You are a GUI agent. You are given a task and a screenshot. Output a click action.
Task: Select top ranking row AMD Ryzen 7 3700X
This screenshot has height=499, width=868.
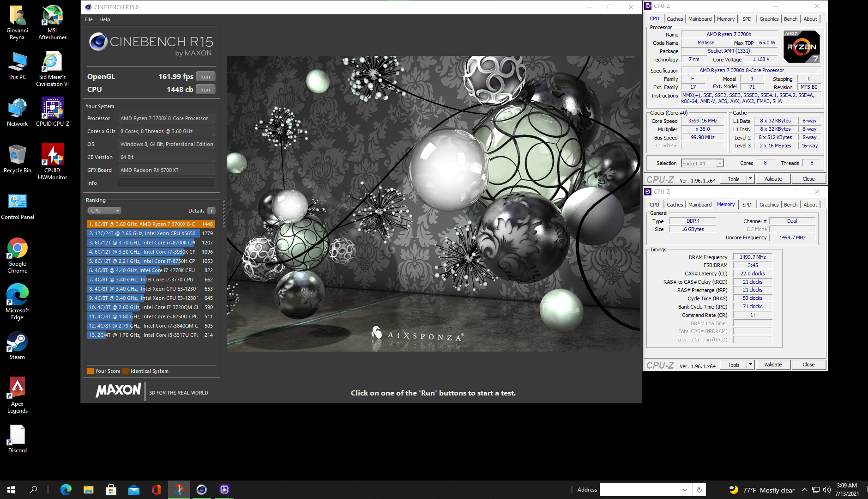point(151,224)
